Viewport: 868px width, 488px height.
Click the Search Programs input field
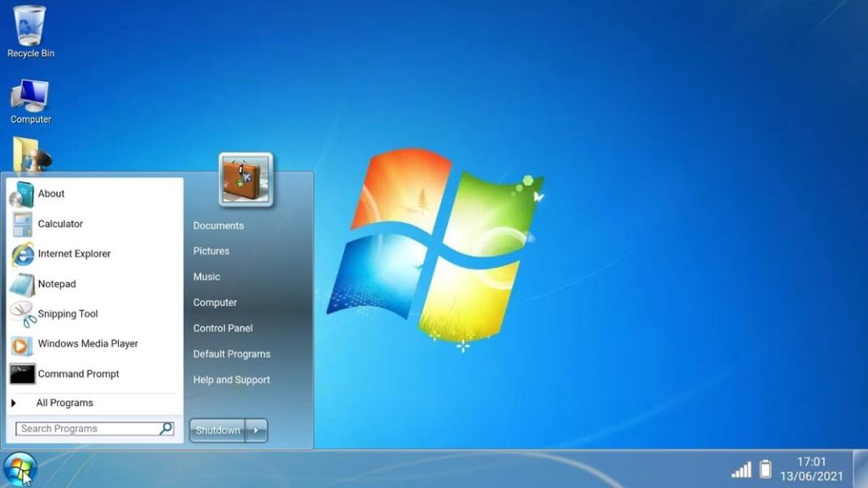87,429
